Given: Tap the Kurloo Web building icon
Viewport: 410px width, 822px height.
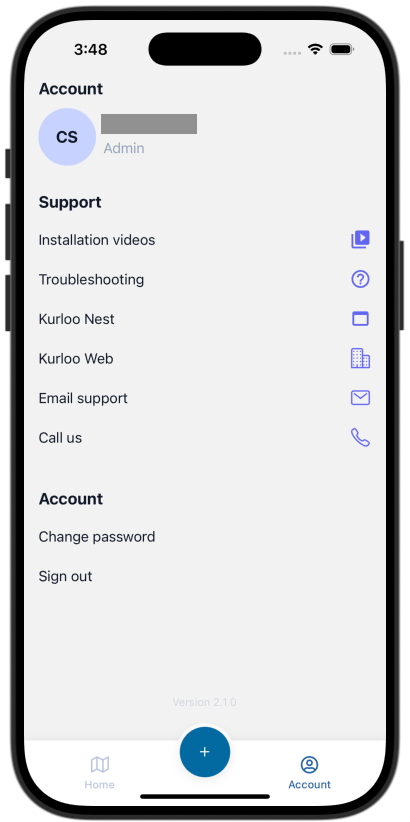Looking at the screenshot, I should 360,359.
